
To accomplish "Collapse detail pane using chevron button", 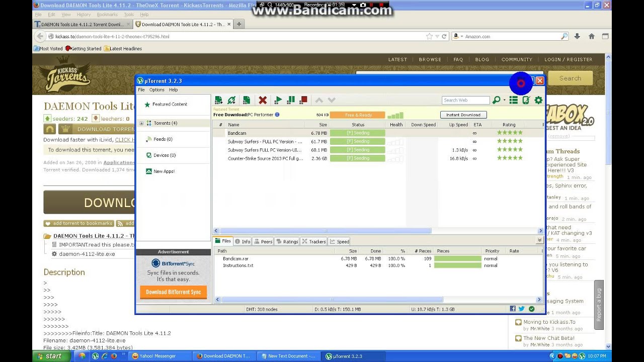I will tap(540, 241).
